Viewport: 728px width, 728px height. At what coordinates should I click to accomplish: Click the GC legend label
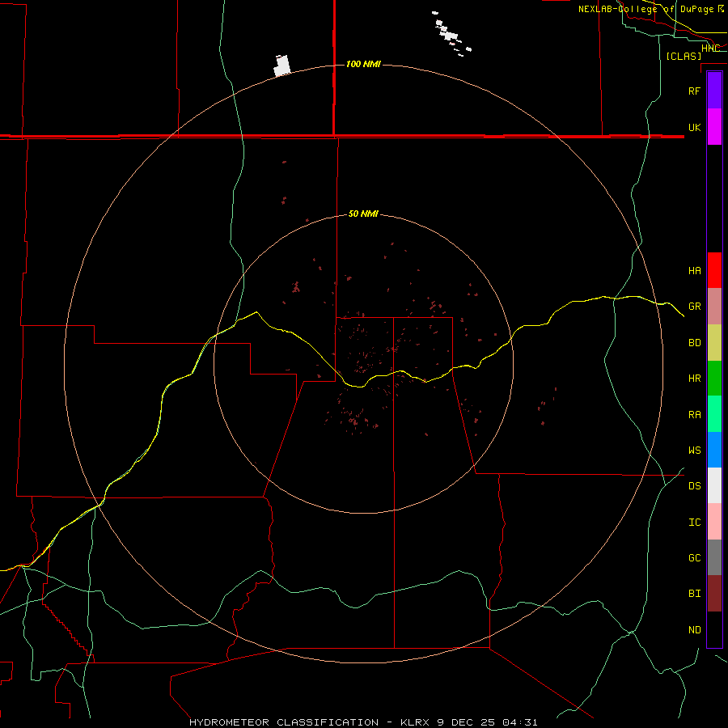[x=694, y=557]
